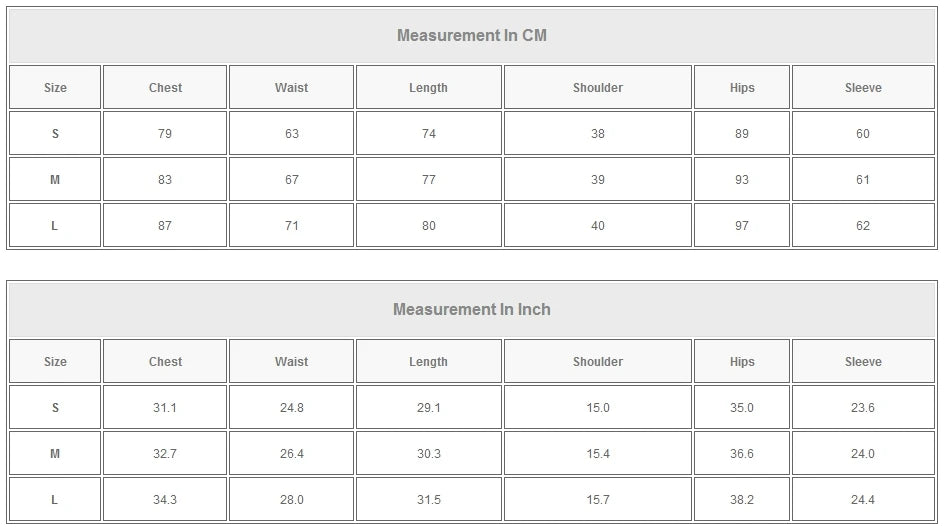The image size is (944, 529).
Task: Click the shoulder value 38 cell
Action: (597, 134)
